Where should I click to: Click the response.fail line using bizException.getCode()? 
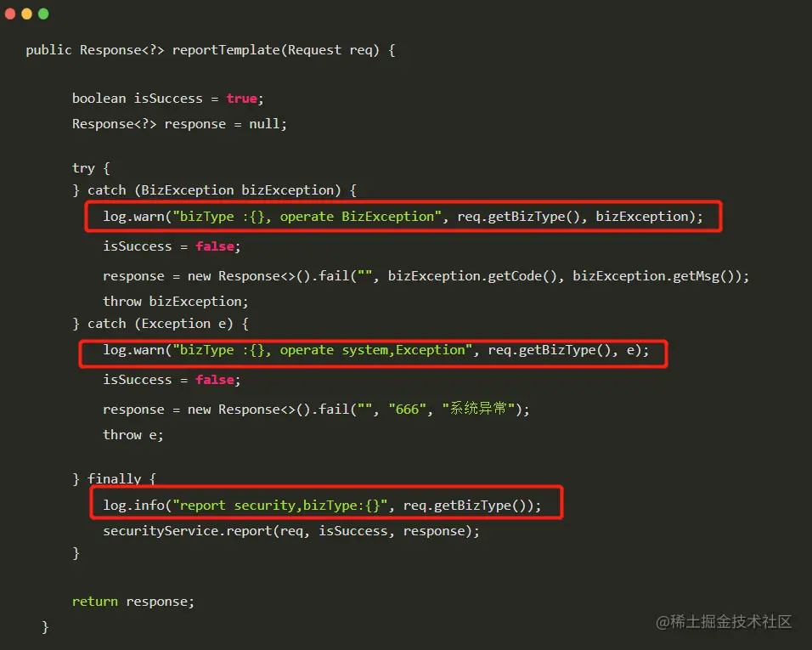[426, 276]
